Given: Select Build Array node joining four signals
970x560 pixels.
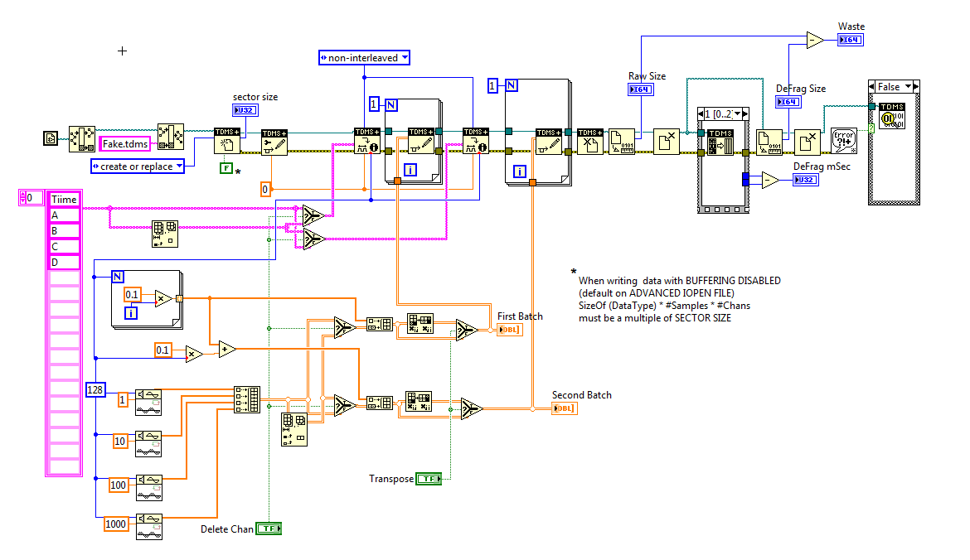Looking at the screenshot, I should pos(247,399).
